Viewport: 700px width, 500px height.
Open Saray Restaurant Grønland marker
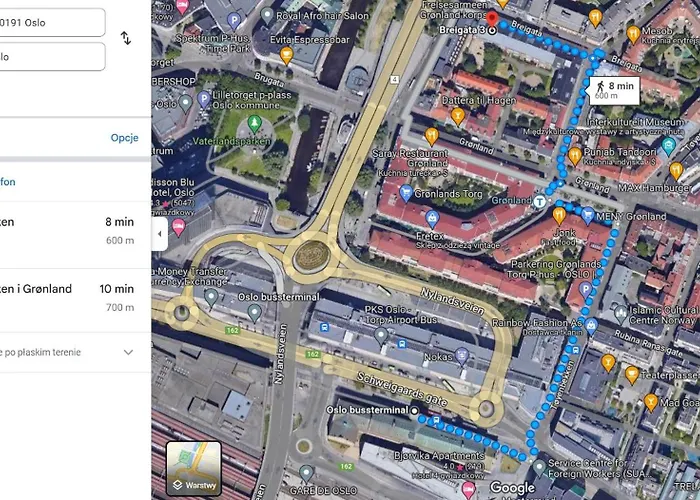pos(431,136)
